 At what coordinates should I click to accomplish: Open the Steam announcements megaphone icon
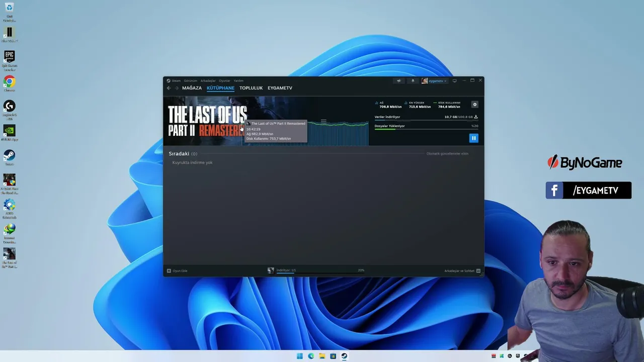coord(399,80)
